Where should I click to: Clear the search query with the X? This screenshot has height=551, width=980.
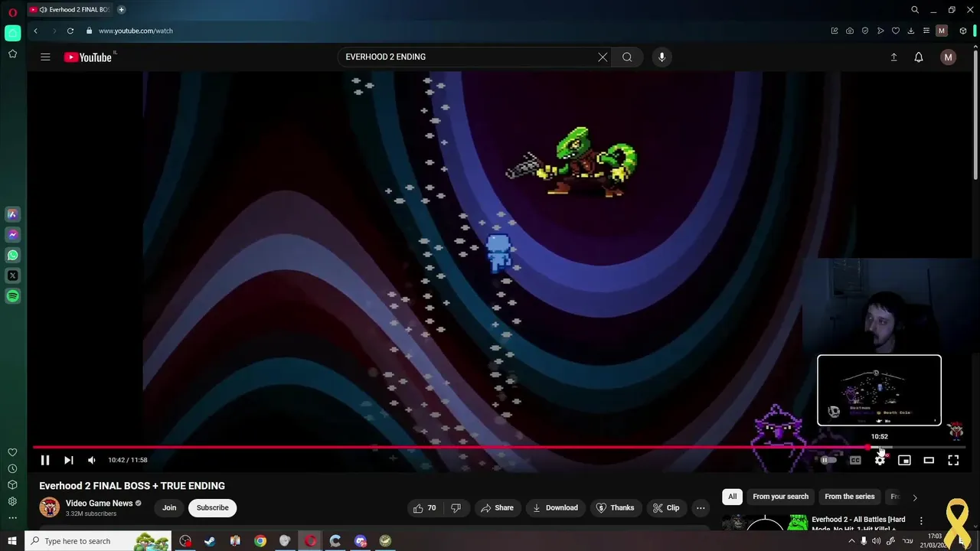603,57
